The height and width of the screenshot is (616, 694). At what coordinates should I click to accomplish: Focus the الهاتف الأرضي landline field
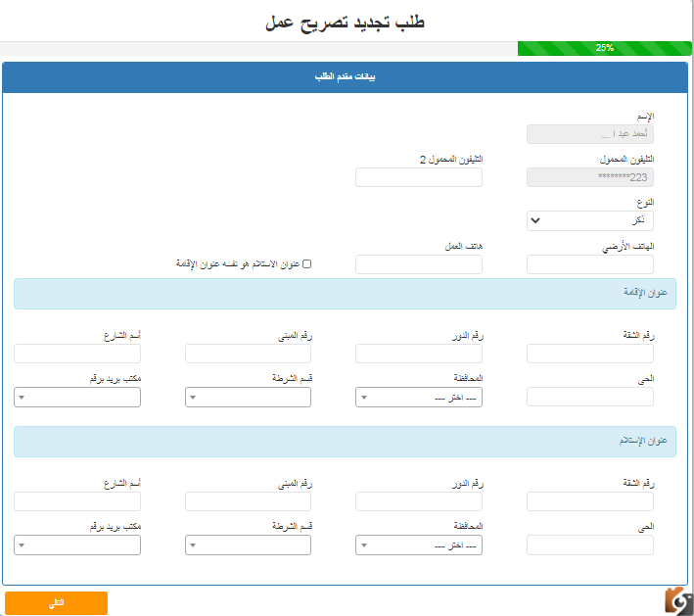click(x=589, y=264)
